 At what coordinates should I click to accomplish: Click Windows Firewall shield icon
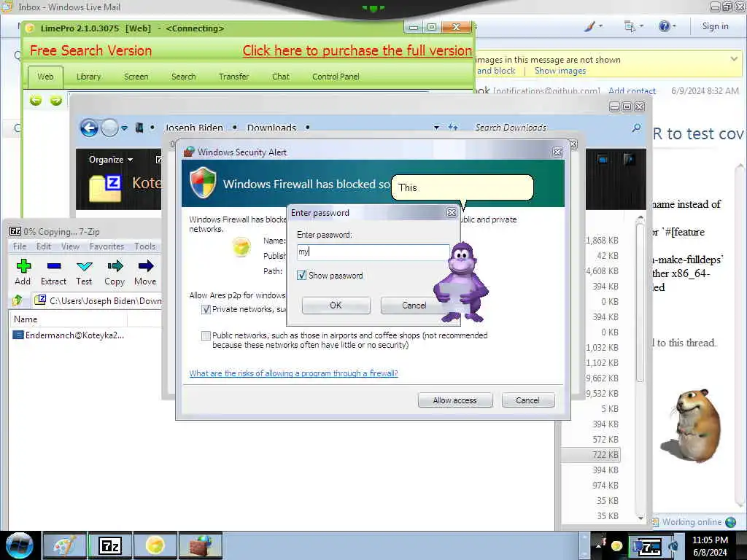click(203, 183)
